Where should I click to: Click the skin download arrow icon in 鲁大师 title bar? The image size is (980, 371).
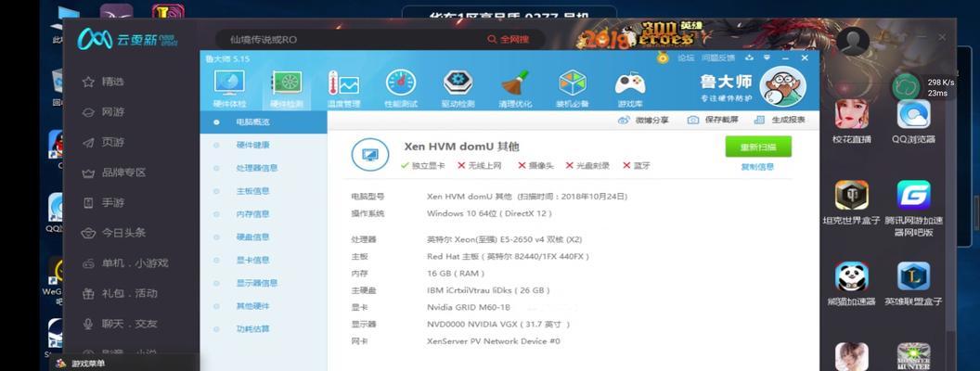pyautogui.click(x=749, y=58)
